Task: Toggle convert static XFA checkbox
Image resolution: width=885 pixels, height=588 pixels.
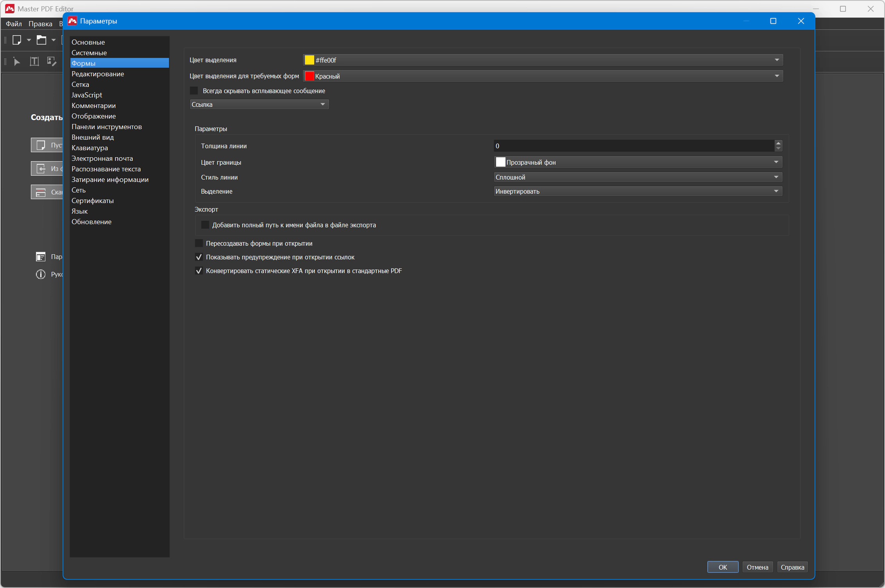Action: [x=199, y=271]
